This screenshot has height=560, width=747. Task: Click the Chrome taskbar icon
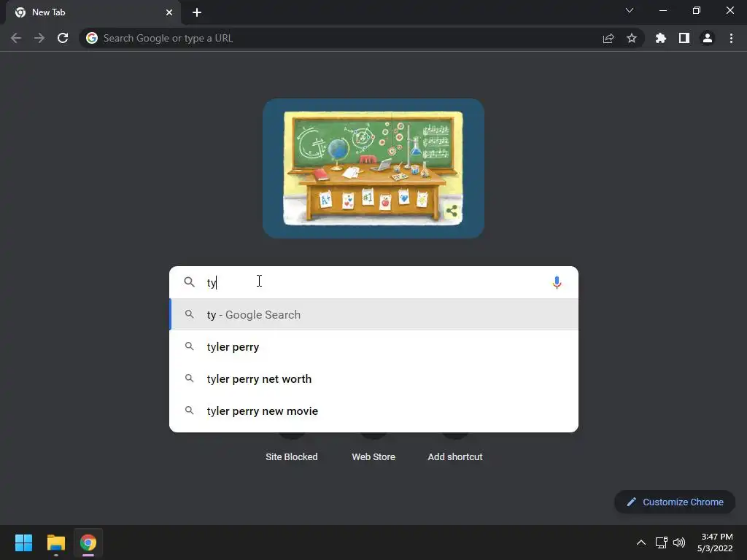coord(88,542)
